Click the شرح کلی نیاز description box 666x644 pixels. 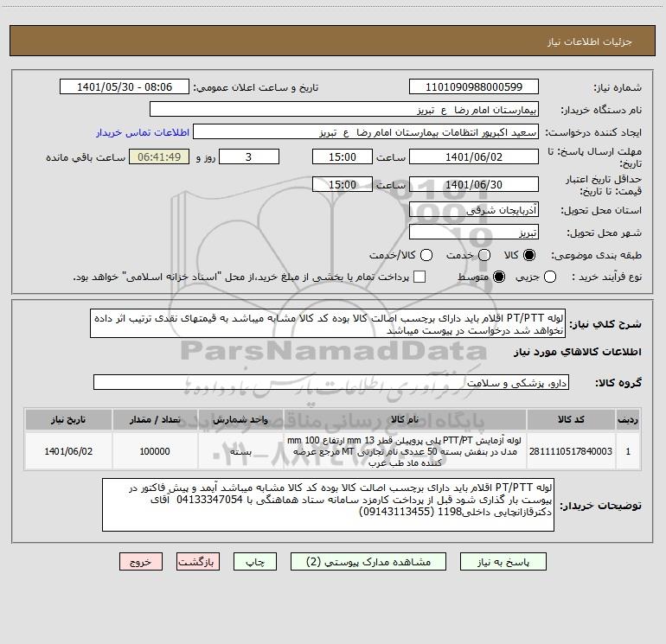(328, 323)
